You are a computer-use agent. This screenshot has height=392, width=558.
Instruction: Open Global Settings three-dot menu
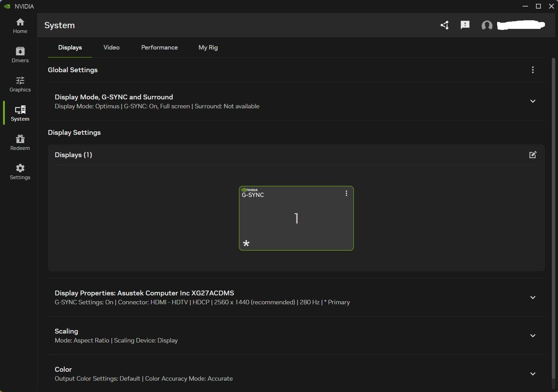pos(533,70)
